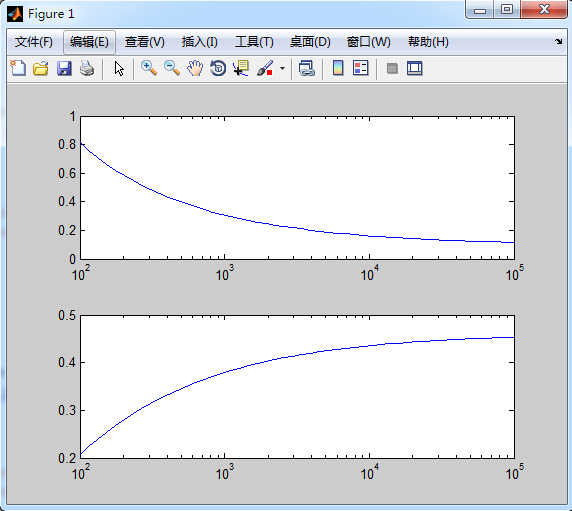572x511 pixels.
Task: Select the Rotate 3D tool
Action: 218,68
